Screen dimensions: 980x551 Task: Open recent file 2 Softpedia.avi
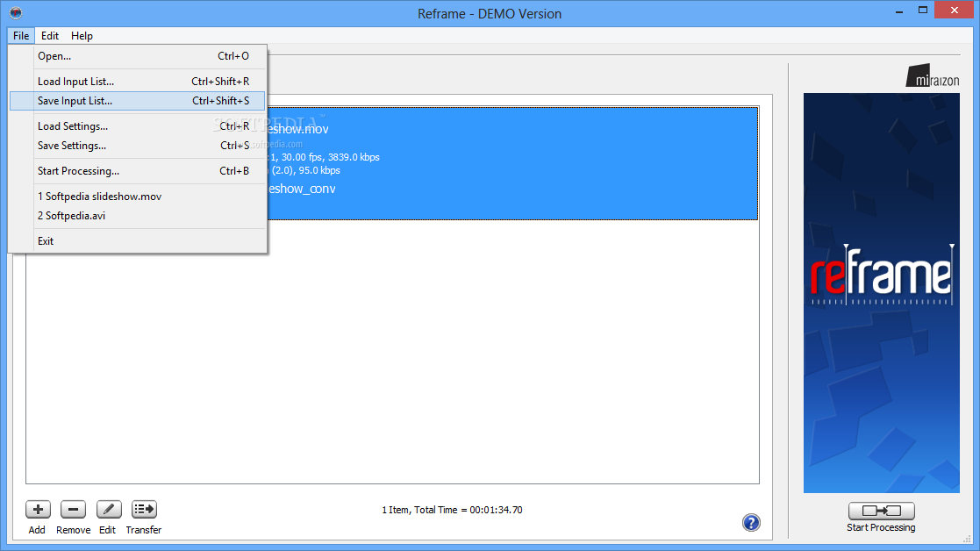pos(138,216)
